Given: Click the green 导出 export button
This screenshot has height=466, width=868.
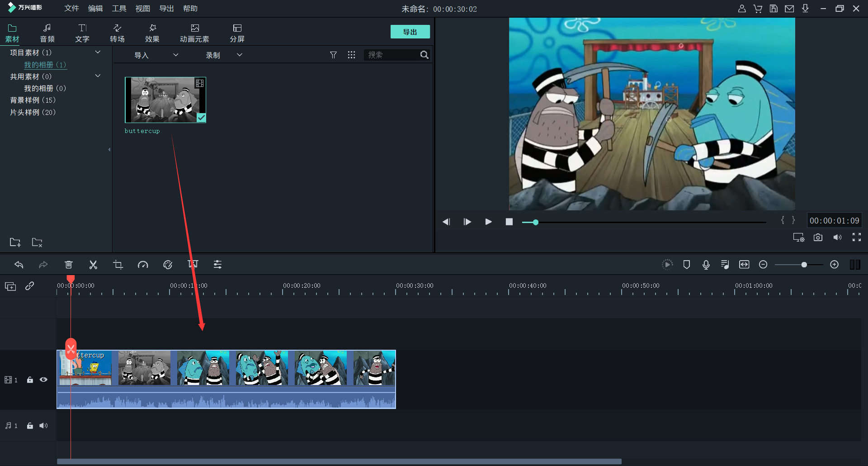Looking at the screenshot, I should click(x=410, y=32).
